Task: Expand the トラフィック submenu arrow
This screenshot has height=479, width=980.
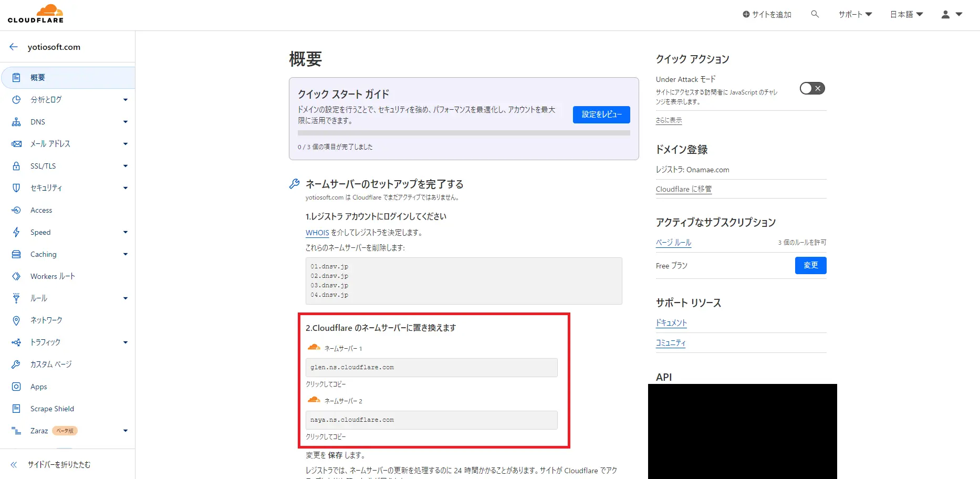Action: pyautogui.click(x=126, y=342)
